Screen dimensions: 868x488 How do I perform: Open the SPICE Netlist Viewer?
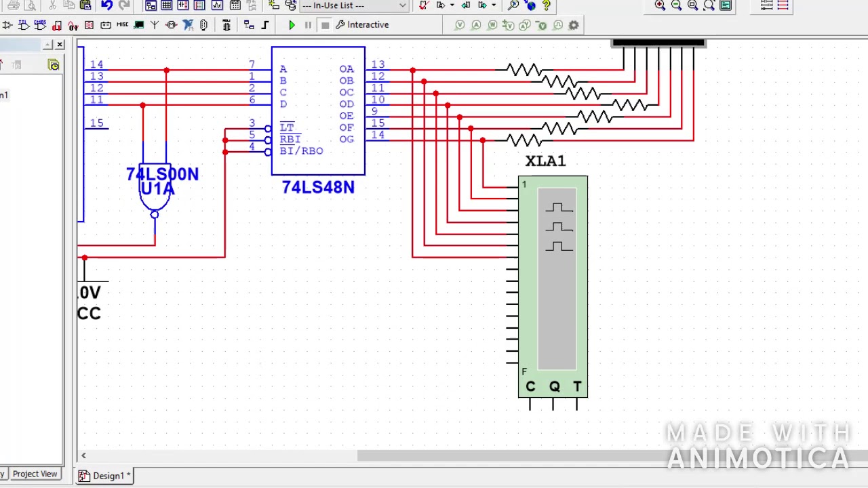click(183, 5)
